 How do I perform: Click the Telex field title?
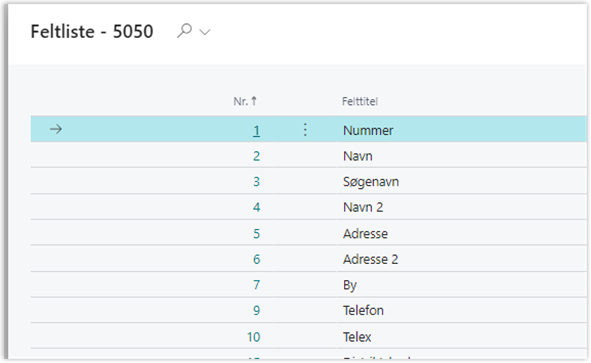coord(357,337)
